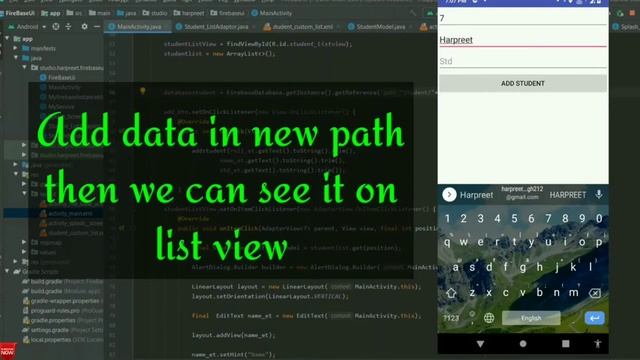Screen dimensions: 640x360
Task: Tap the English spacebar
Action: [531, 318]
